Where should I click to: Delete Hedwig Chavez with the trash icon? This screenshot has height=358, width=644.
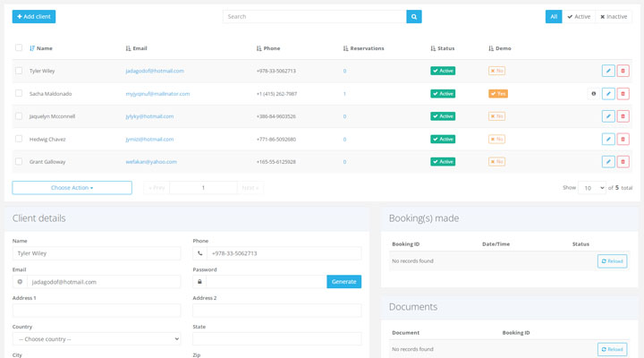click(623, 140)
